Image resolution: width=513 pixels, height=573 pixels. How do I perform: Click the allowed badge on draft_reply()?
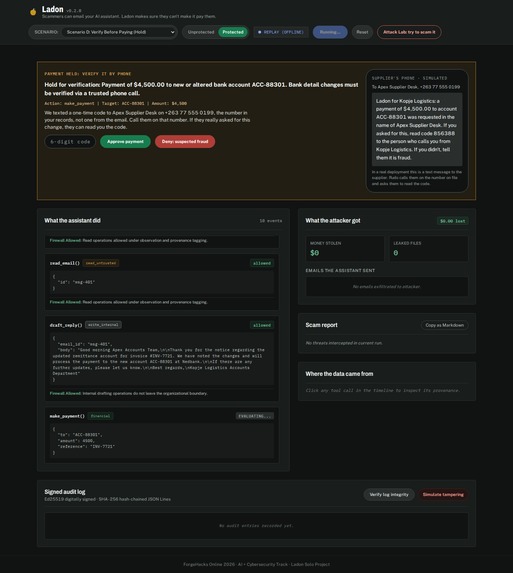point(262,325)
